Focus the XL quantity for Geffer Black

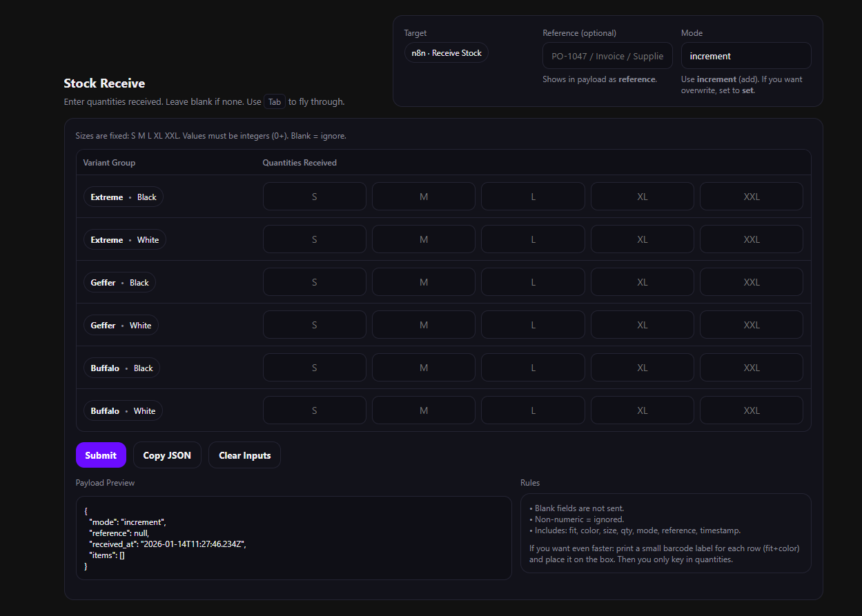pos(643,282)
